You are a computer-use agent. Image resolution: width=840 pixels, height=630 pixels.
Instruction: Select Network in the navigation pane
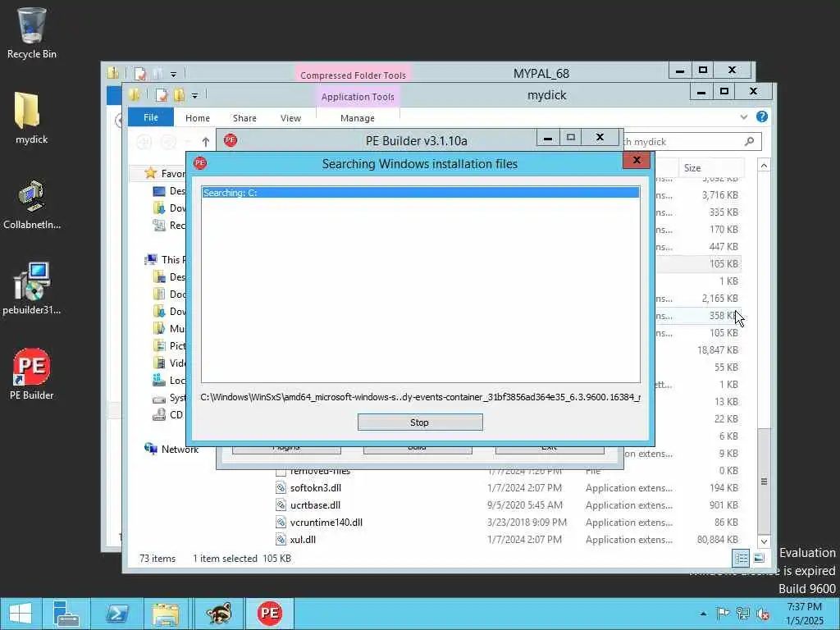coord(180,449)
